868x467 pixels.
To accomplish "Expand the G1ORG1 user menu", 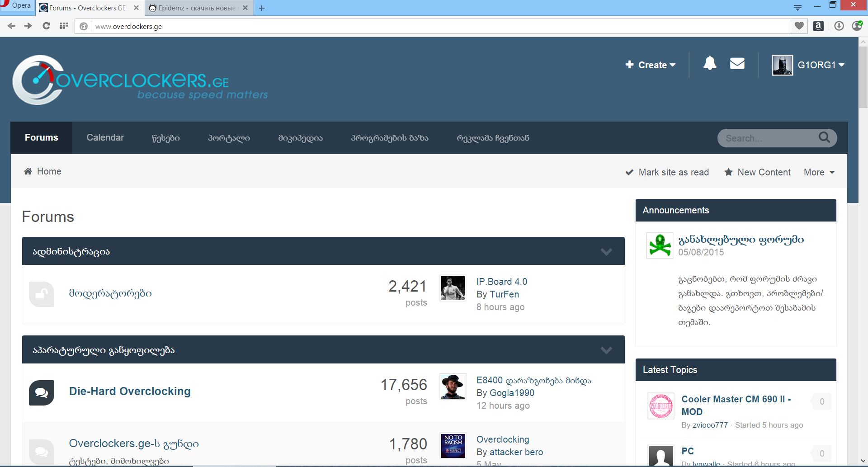I will [821, 65].
